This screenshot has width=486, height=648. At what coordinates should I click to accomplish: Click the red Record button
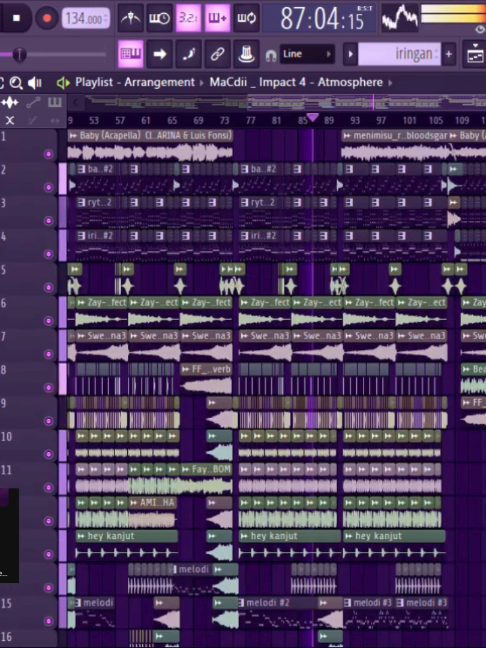pyautogui.click(x=47, y=18)
